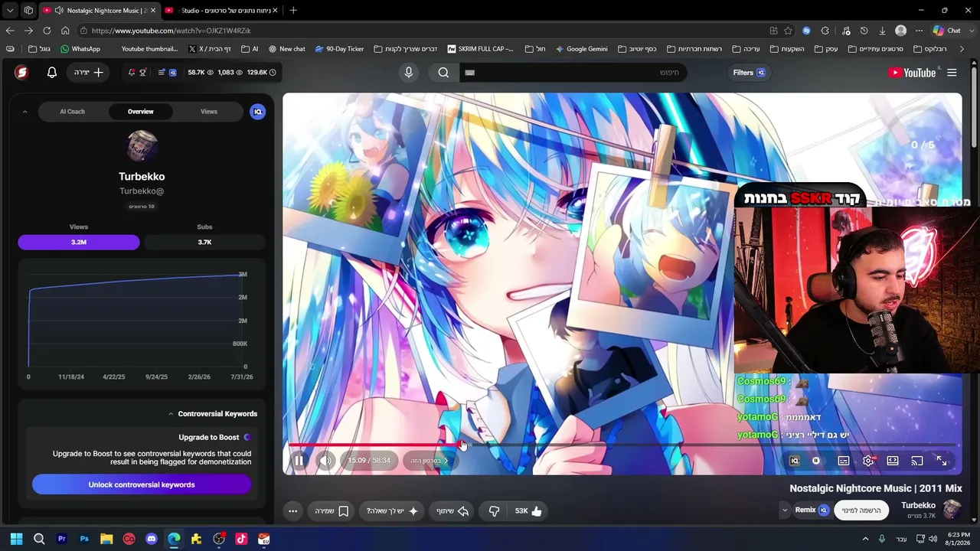Click the Share button below the video
The width and height of the screenshot is (980, 551).
click(x=452, y=511)
